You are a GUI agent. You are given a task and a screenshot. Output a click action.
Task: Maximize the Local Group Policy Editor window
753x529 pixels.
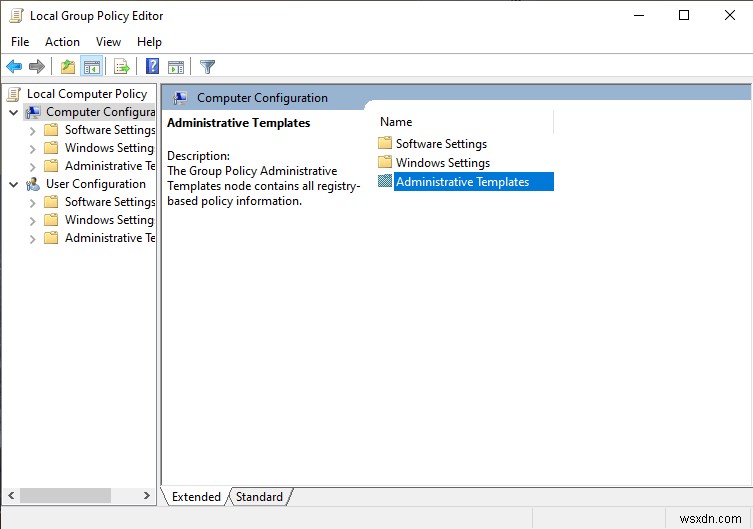coord(684,15)
